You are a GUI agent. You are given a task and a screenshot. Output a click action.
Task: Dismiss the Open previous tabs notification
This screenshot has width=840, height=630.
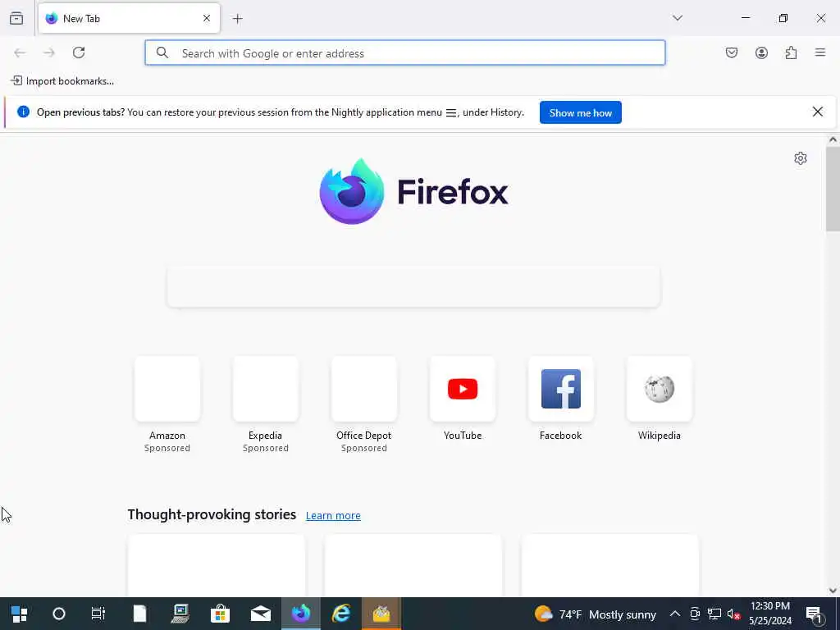(x=818, y=112)
